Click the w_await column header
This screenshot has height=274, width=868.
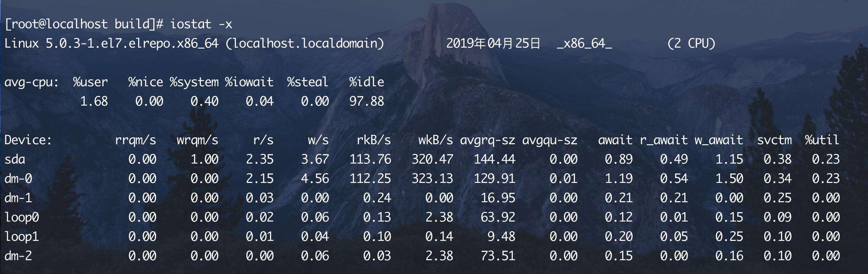pos(719,141)
